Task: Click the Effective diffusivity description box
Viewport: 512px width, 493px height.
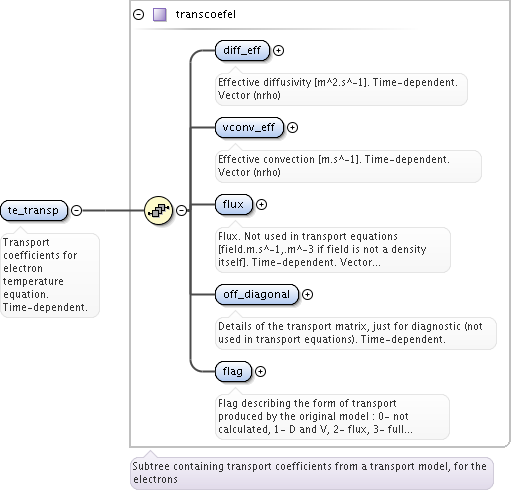Action: click(x=341, y=89)
